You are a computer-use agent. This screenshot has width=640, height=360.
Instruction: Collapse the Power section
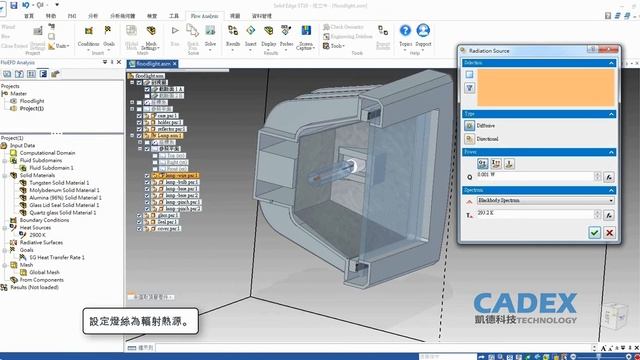point(611,152)
